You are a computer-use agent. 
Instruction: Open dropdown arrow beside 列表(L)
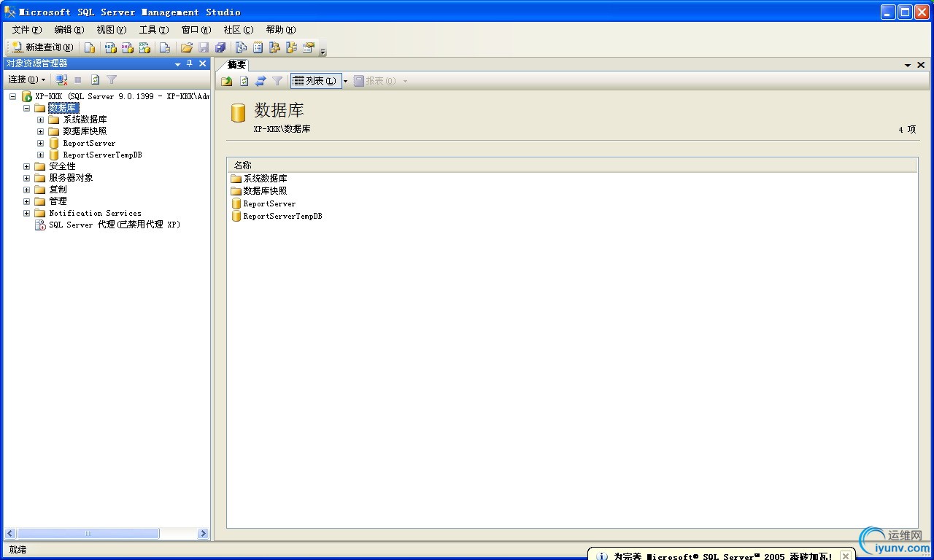click(345, 81)
